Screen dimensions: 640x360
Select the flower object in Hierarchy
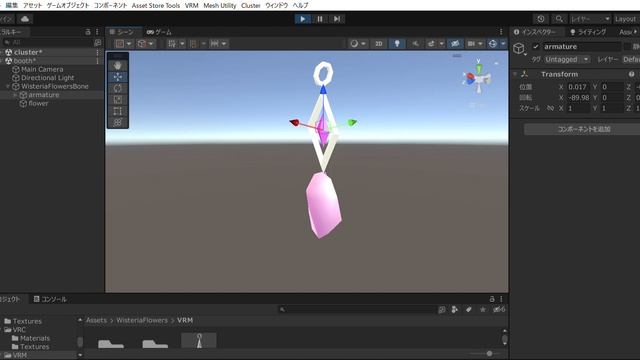point(38,104)
